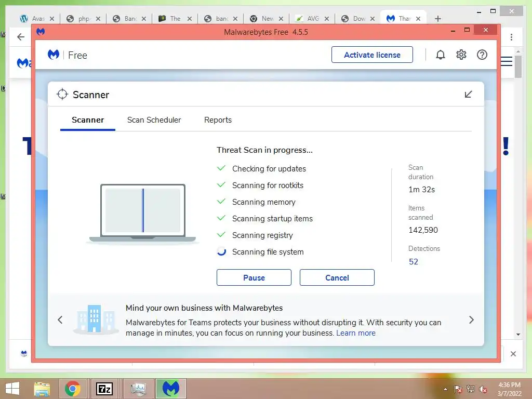
Task: Cancel the threat scan
Action: [x=337, y=277]
